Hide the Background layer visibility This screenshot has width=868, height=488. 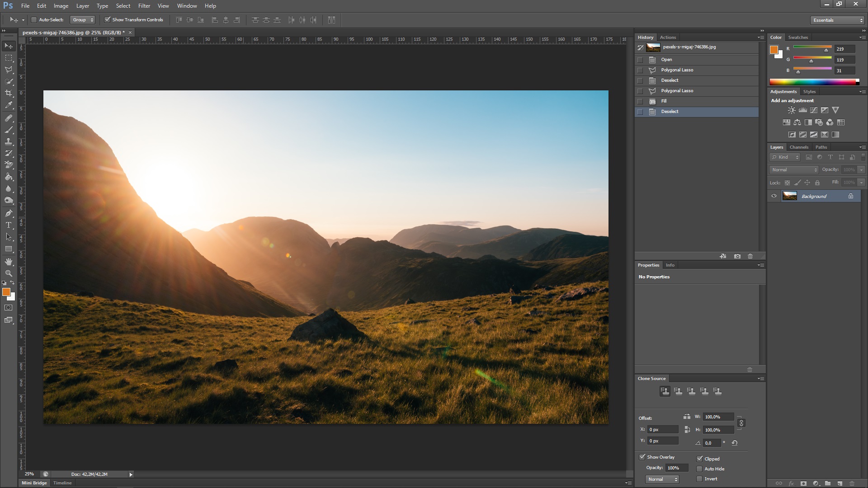click(x=774, y=196)
